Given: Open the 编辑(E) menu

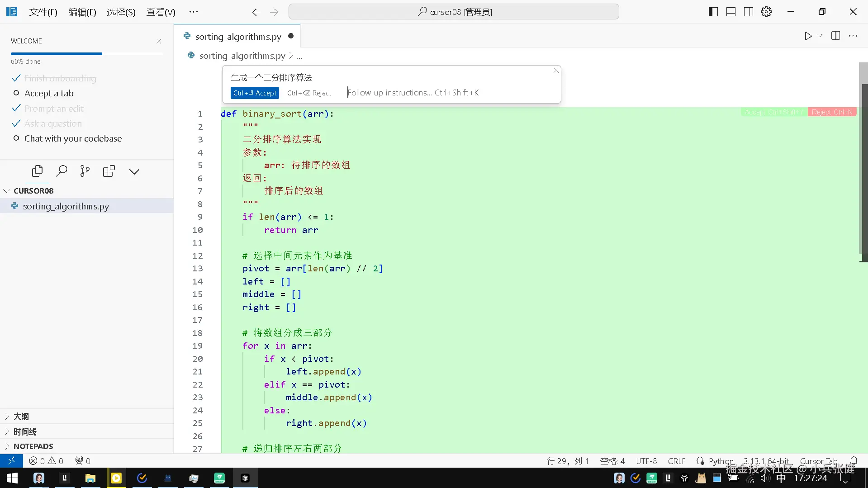Looking at the screenshot, I should 82,12.
